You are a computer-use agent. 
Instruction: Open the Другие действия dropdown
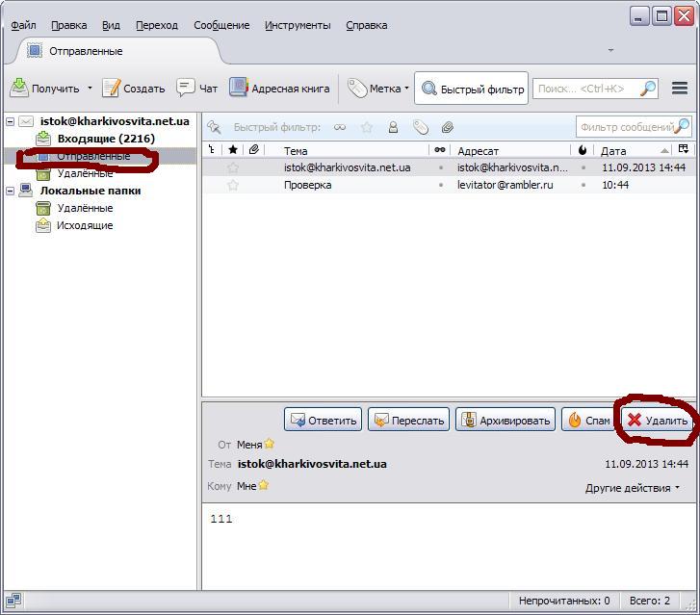tap(633, 488)
